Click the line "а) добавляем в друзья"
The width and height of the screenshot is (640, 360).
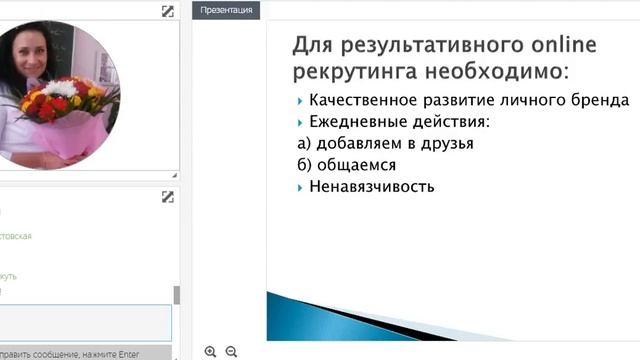pyautogui.click(x=385, y=143)
